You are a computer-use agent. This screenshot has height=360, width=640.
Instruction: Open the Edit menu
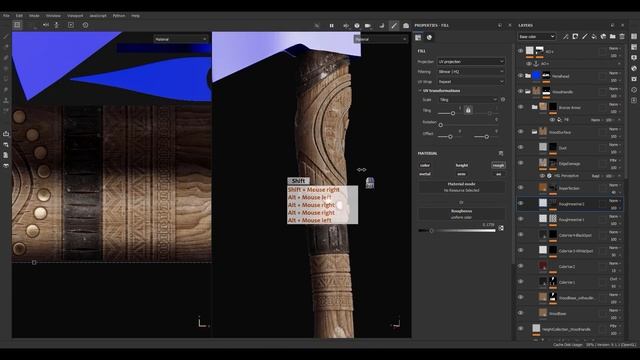coord(19,16)
